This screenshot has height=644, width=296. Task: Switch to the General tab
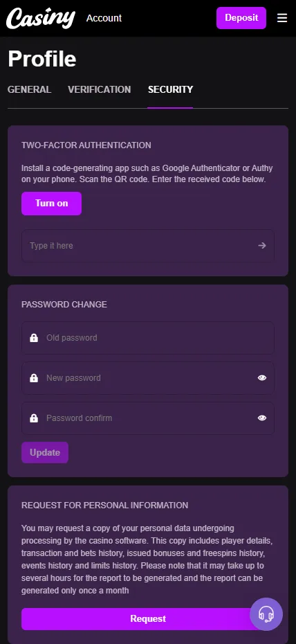click(30, 89)
